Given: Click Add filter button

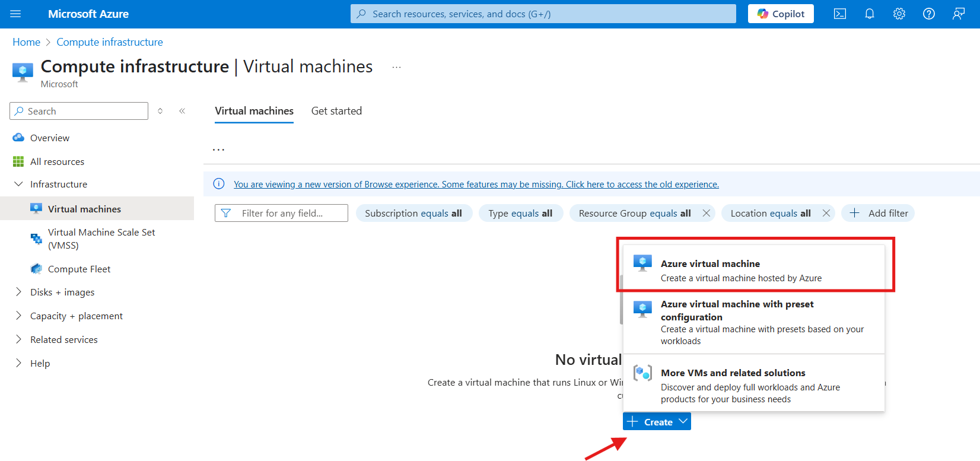Looking at the screenshot, I should pos(878,213).
